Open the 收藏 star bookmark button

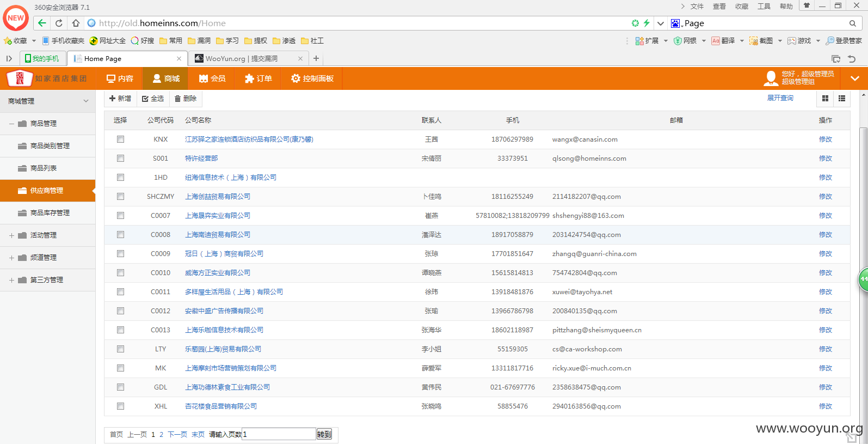(x=15, y=41)
